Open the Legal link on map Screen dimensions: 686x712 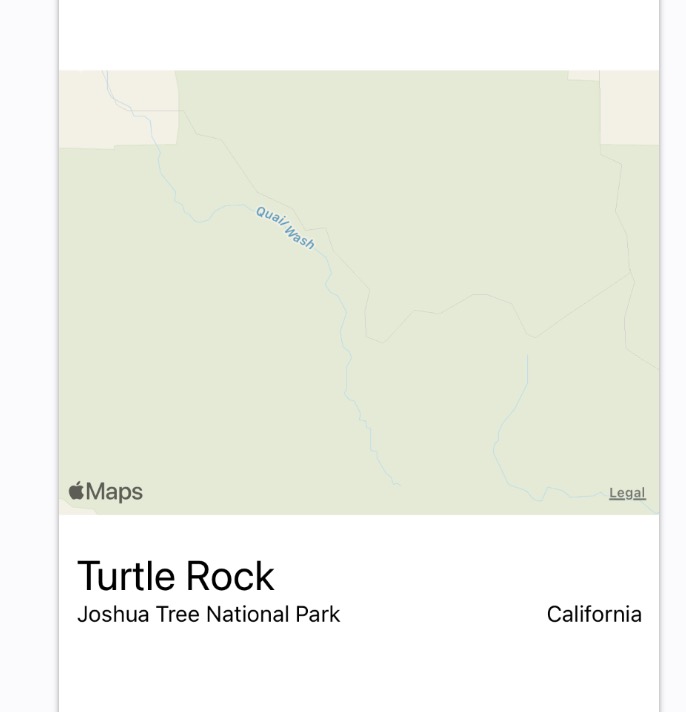coord(627,493)
